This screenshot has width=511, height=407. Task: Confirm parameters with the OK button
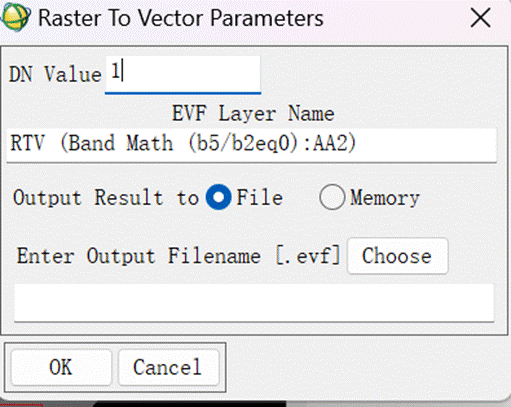coord(61,367)
